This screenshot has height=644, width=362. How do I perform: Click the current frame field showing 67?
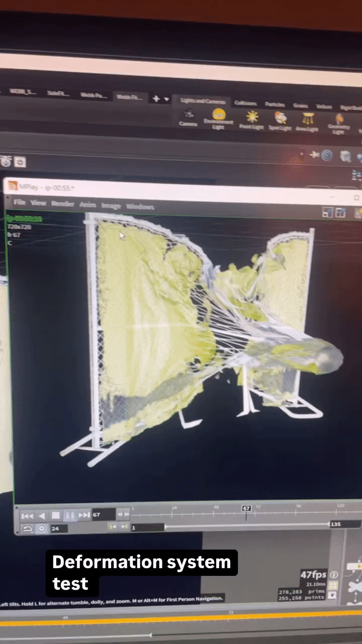pos(103,515)
